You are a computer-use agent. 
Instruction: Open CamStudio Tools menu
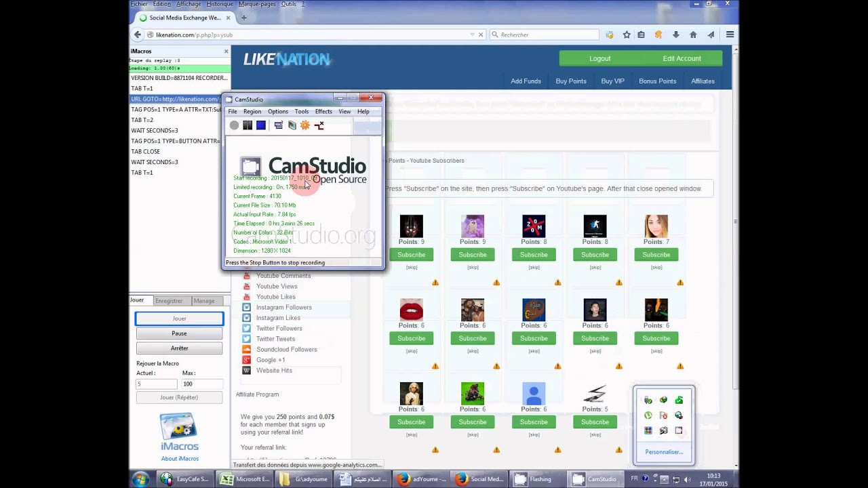pos(302,112)
